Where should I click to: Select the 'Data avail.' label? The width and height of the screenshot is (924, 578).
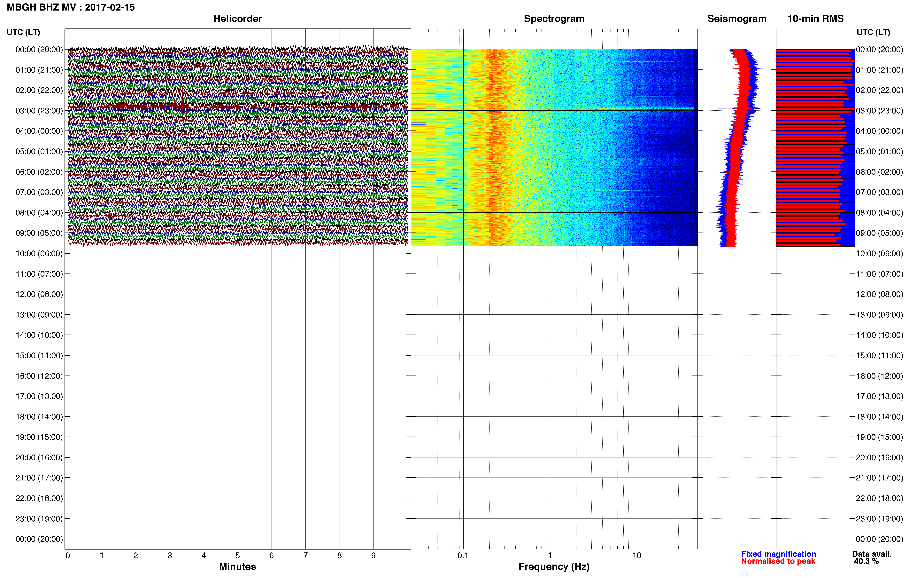click(x=871, y=554)
